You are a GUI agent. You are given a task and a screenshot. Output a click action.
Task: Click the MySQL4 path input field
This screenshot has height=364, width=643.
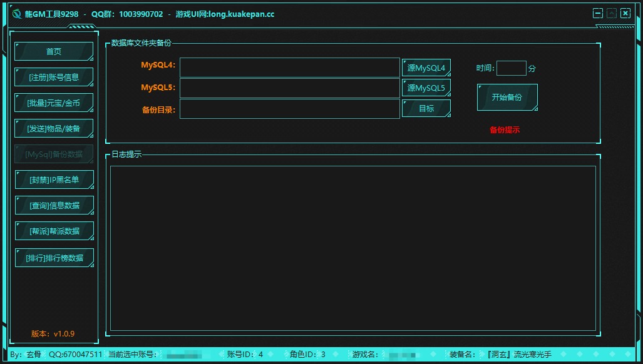289,68
